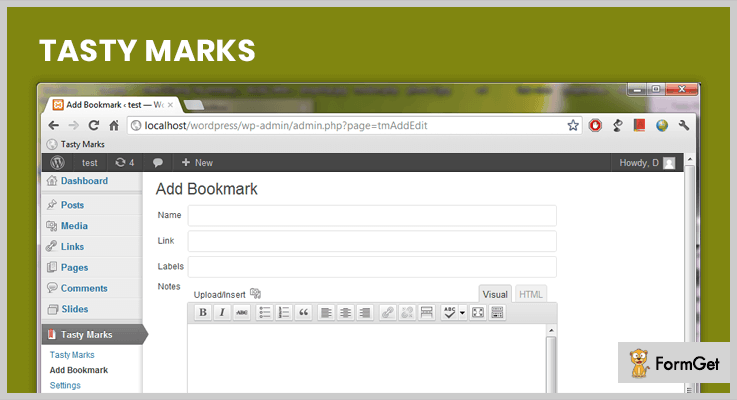The image size is (737, 400).
Task: Switch to the Visual editor tab
Action: [495, 294]
